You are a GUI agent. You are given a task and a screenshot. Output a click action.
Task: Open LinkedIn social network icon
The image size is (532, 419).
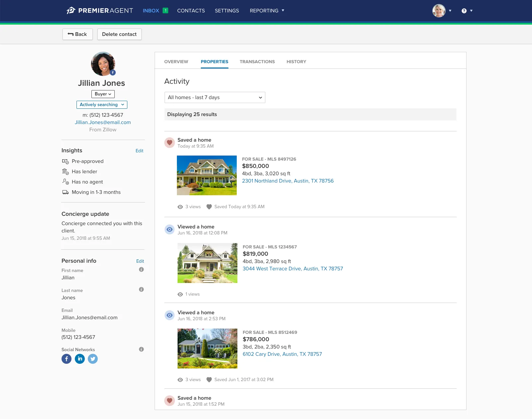(x=80, y=359)
